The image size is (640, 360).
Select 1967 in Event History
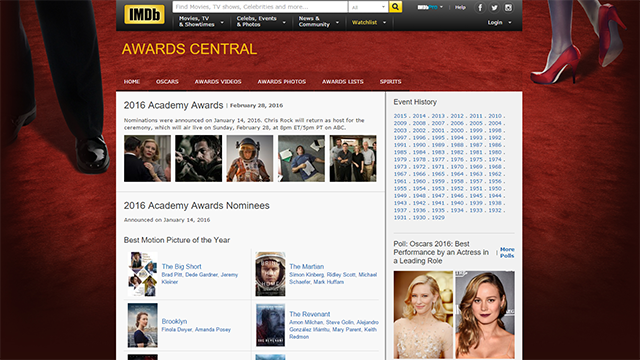click(x=400, y=174)
